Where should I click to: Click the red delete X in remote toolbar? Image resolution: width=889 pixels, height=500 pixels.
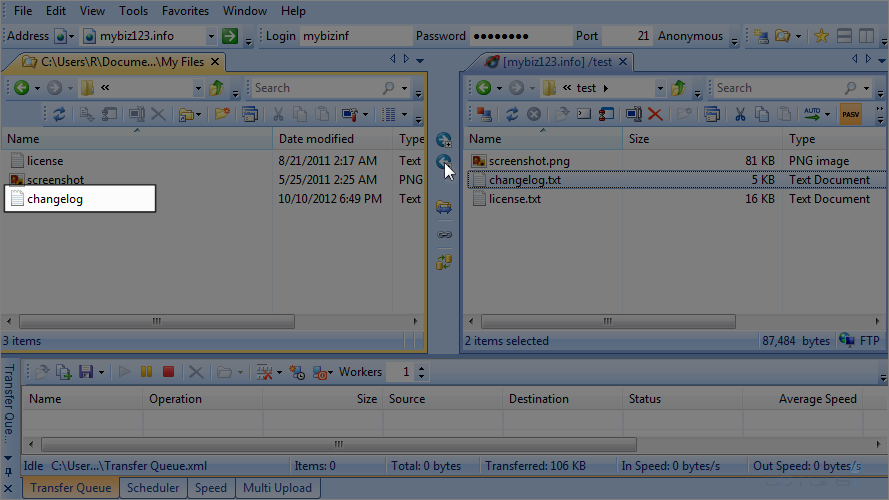[x=655, y=114]
